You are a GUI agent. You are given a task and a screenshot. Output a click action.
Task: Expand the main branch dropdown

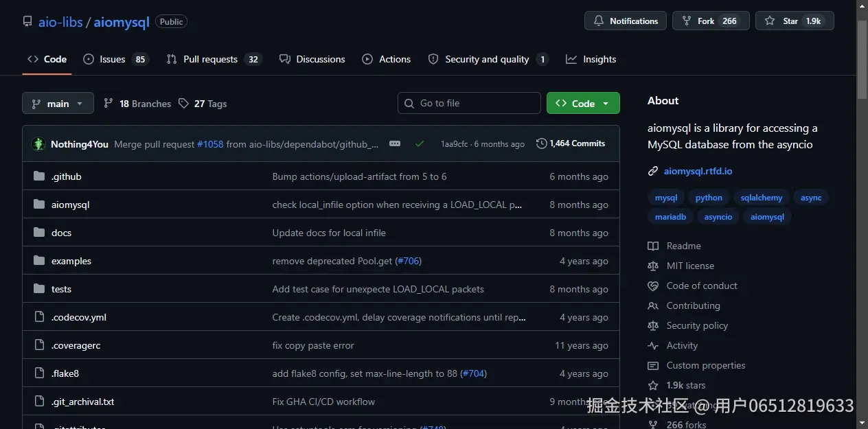[x=58, y=104]
